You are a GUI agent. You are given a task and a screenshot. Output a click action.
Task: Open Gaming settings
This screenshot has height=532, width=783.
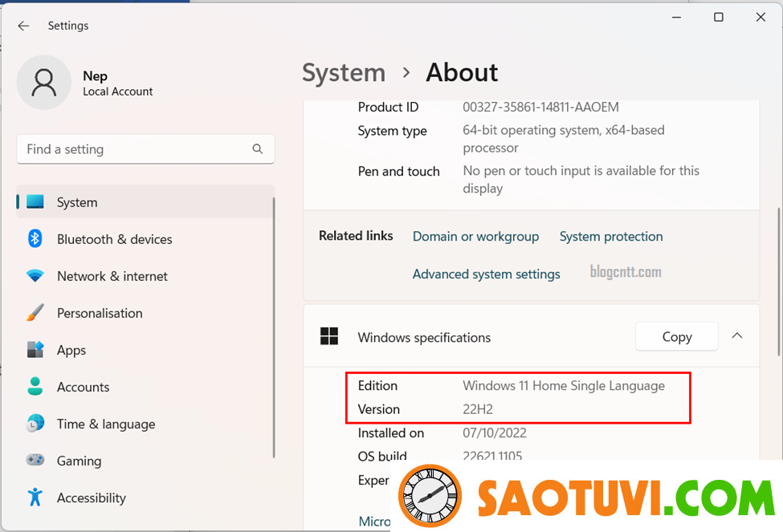(145, 460)
